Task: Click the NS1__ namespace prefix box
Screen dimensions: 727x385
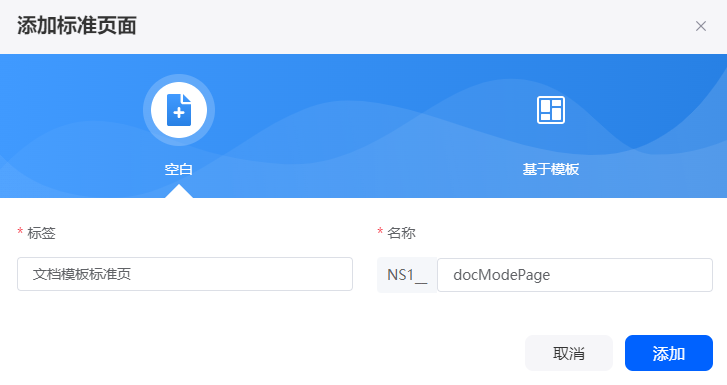Action: tap(407, 275)
